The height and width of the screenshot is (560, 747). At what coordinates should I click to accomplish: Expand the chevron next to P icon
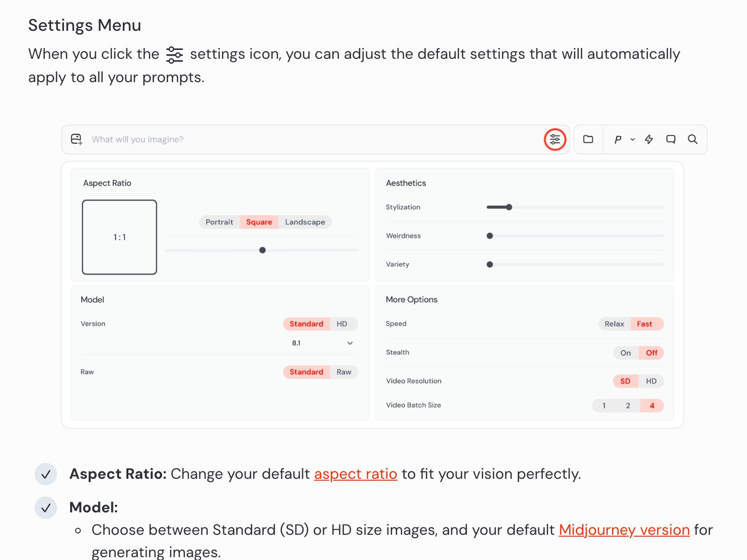point(633,140)
